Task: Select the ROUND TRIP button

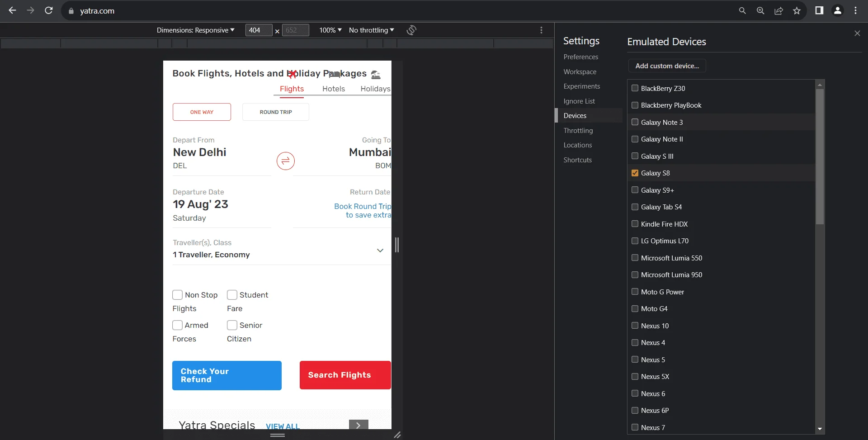Action: point(276,112)
